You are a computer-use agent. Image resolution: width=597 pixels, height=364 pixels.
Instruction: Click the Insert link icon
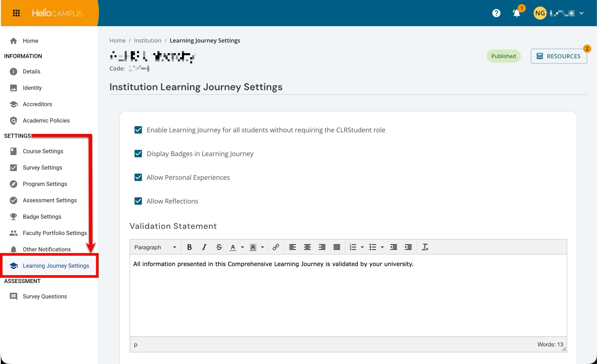(276, 247)
